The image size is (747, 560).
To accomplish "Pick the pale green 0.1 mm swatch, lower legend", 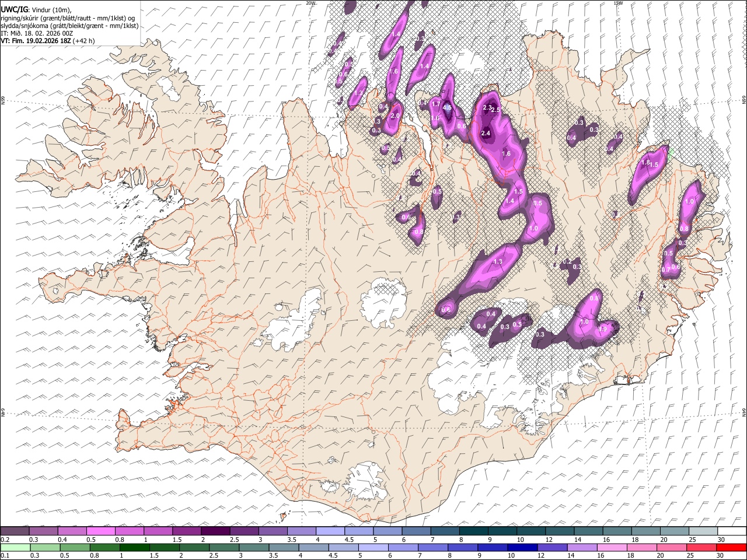I will click(x=15, y=547).
